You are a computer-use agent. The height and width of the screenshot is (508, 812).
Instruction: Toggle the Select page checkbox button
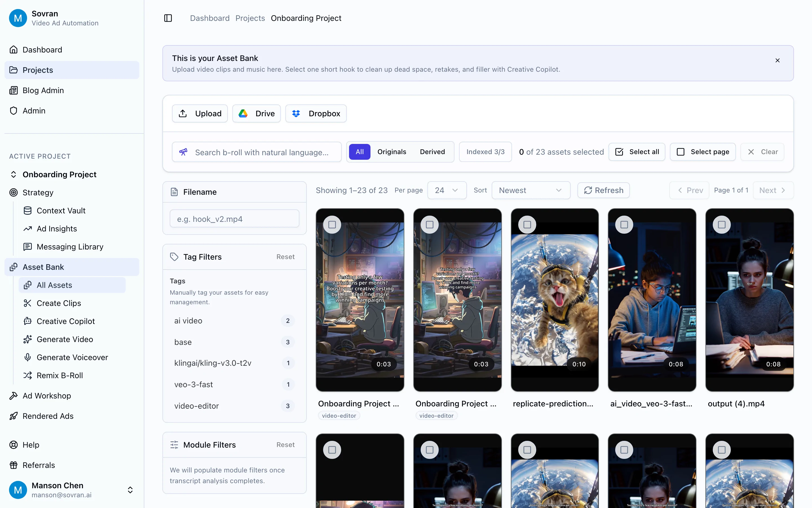point(703,152)
